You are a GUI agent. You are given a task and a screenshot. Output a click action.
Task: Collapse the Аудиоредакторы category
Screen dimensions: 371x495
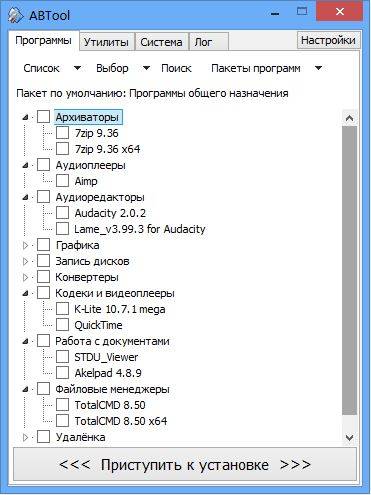pos(25,197)
